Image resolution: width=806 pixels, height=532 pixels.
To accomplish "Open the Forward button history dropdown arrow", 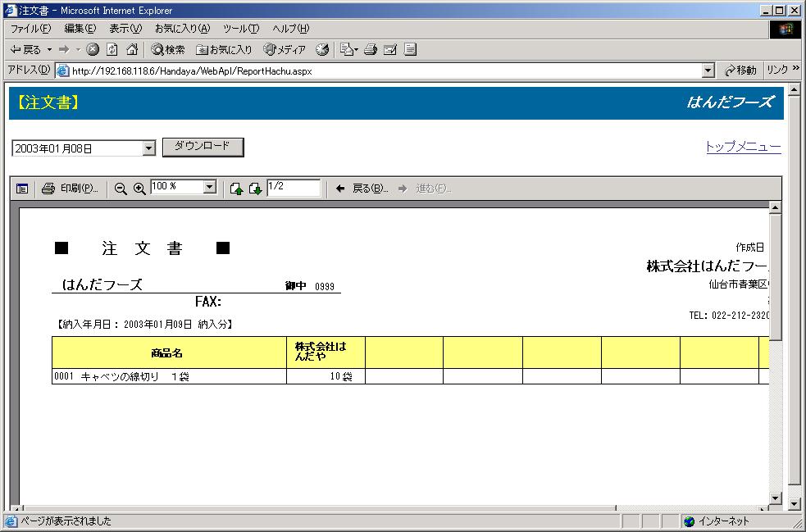I will (78, 50).
